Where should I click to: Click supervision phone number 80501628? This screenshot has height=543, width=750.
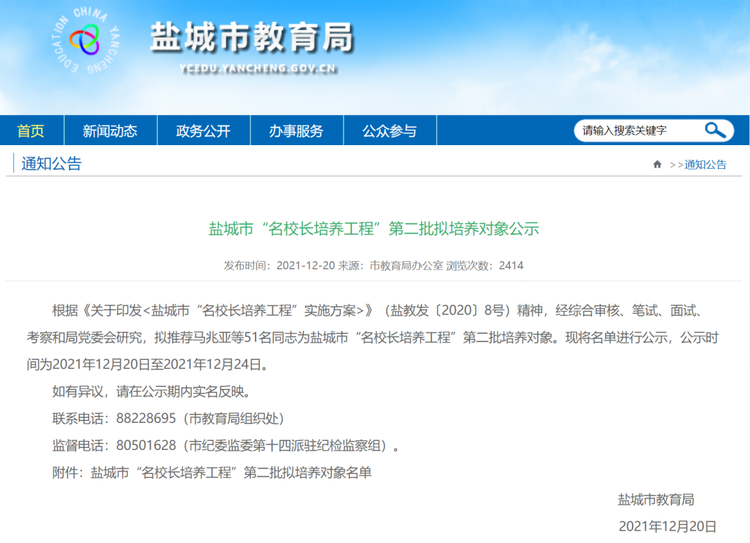click(146, 445)
